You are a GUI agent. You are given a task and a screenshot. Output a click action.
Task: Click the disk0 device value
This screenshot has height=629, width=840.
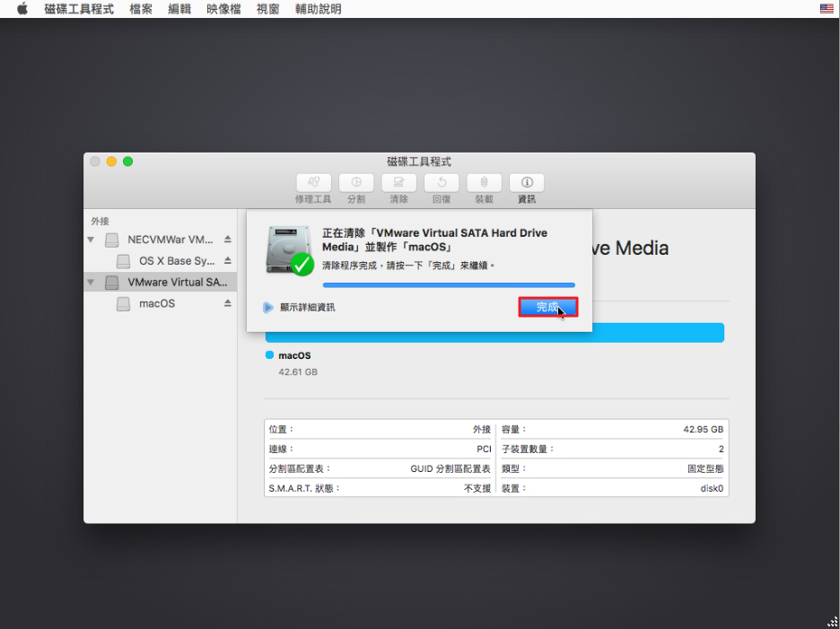712,489
